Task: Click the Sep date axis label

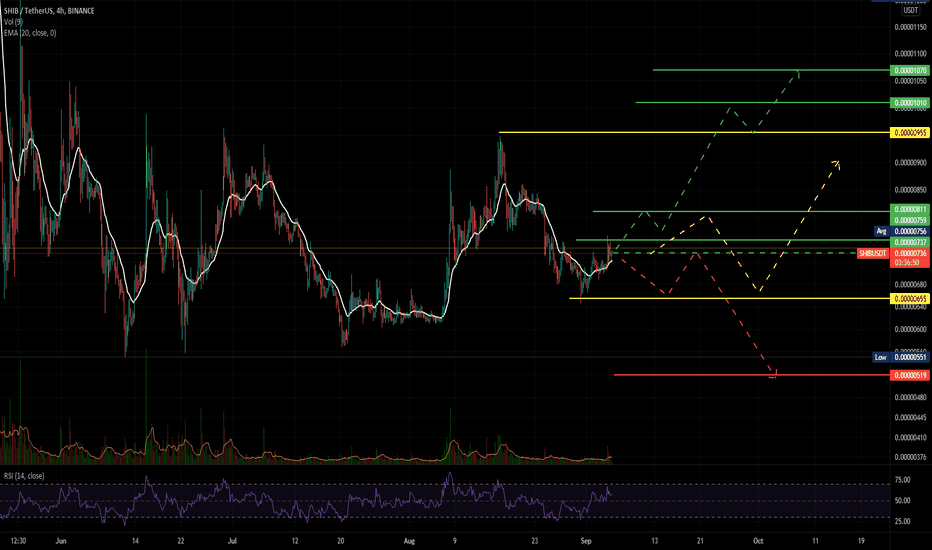Action: (586, 541)
